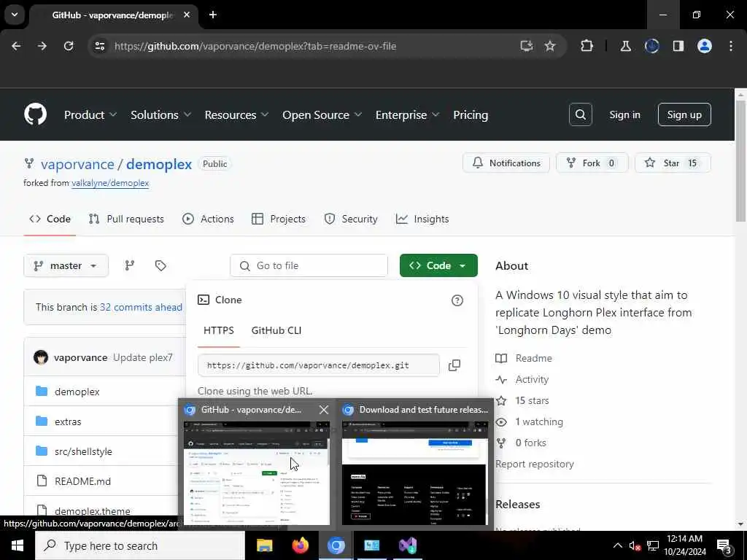This screenshot has width=747, height=560.
Task: Toggle the browser side panel icon
Action: (x=678, y=46)
